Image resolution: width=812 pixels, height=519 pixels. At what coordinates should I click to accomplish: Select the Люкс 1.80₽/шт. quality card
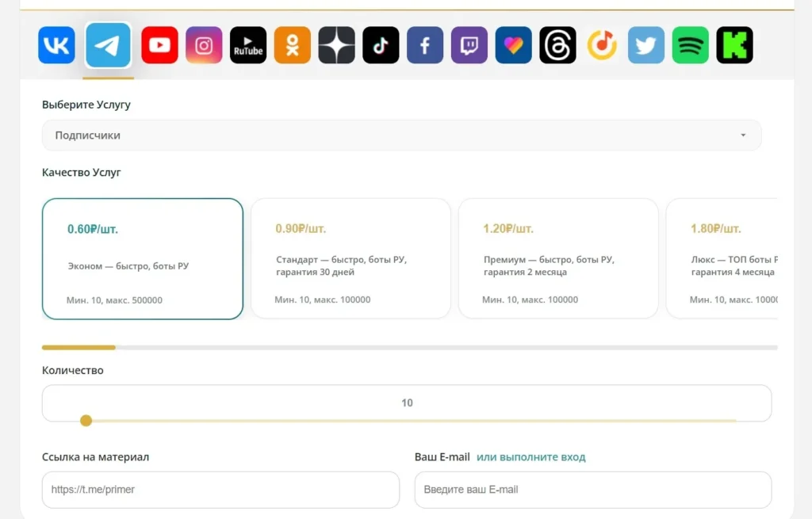pos(722,258)
